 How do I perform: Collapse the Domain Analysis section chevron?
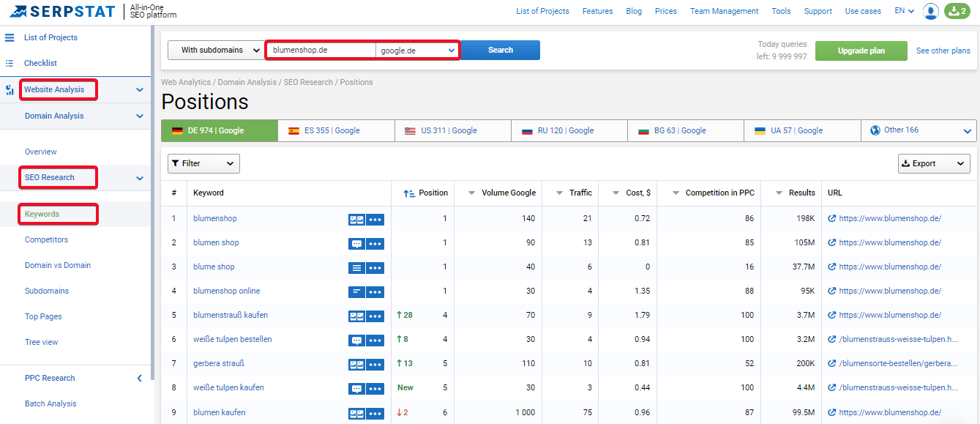pyautogui.click(x=140, y=116)
